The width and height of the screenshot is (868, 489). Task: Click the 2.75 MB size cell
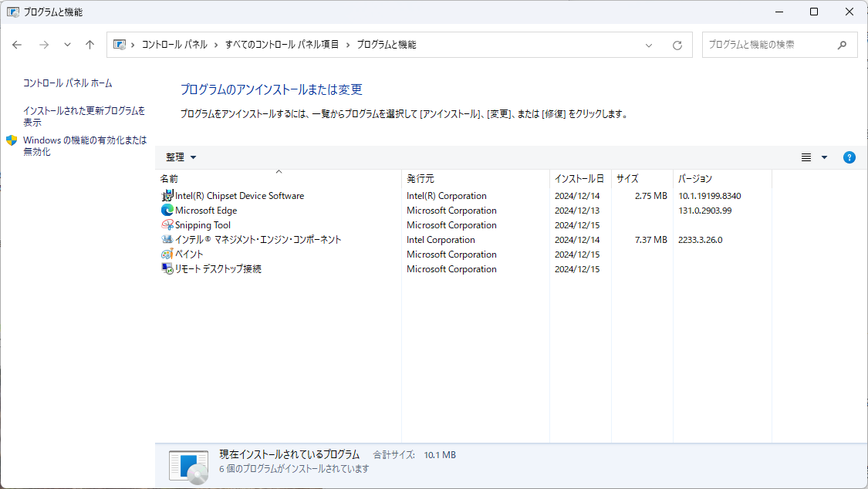(651, 196)
